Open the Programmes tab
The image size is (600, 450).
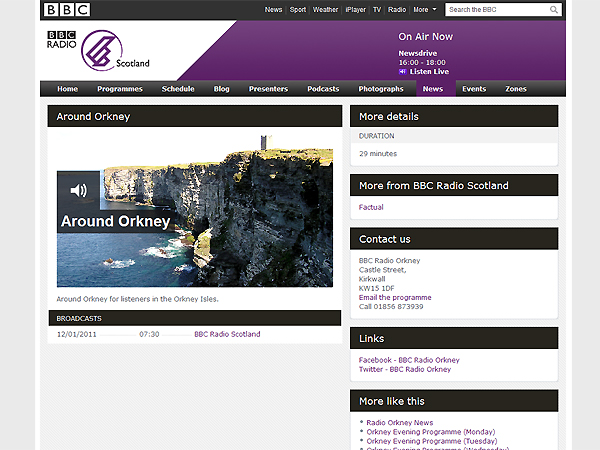click(x=120, y=89)
